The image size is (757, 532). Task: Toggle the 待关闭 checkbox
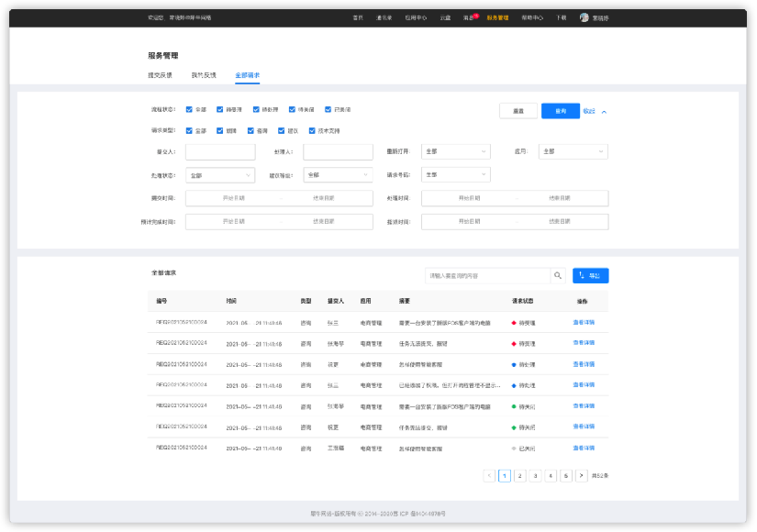(292, 109)
